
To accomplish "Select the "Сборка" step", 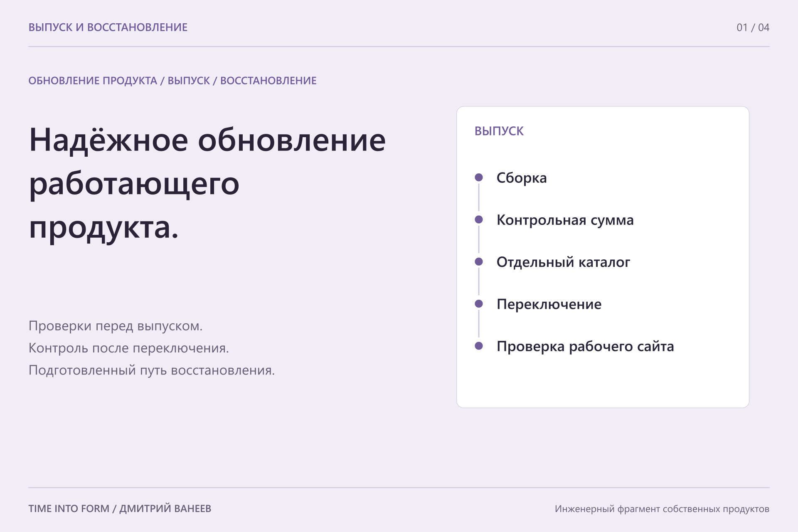I will (x=522, y=178).
